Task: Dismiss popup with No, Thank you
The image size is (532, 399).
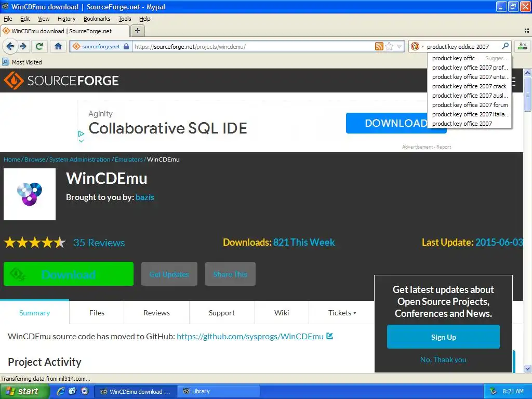Action: click(x=443, y=360)
